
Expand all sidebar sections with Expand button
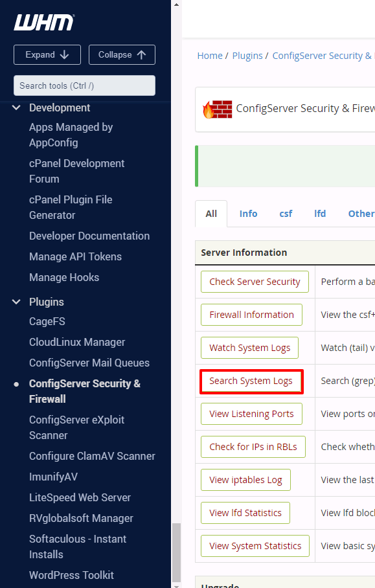tap(47, 55)
